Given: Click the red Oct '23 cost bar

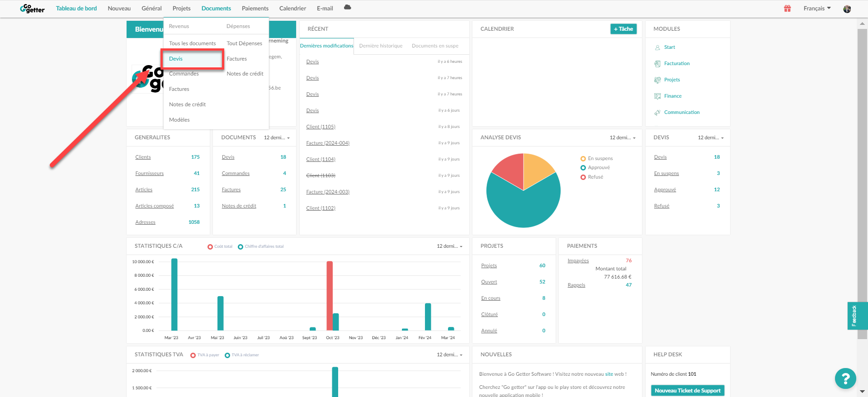Looking at the screenshot, I should pos(330,296).
